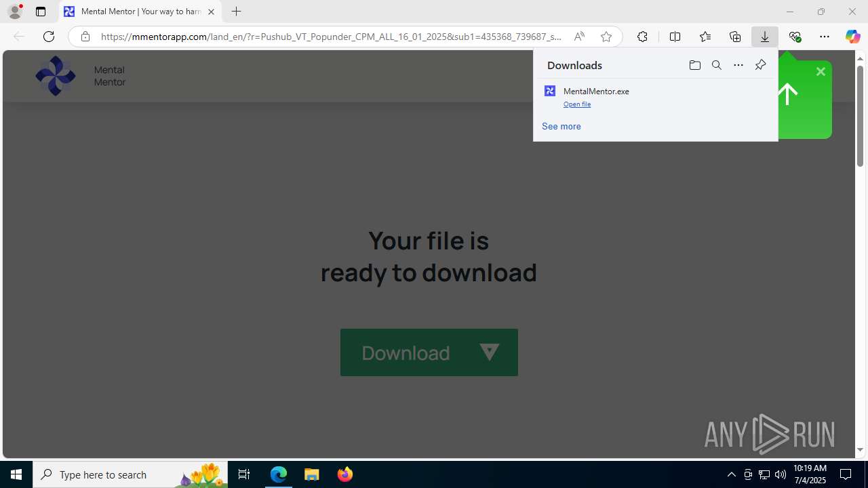The image size is (868, 488).
Task: Open Copilot sidebar icon
Action: (x=852, y=37)
